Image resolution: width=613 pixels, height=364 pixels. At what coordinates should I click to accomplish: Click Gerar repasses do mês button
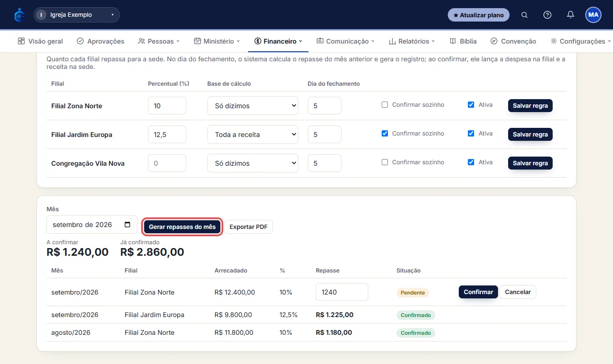coord(182,227)
